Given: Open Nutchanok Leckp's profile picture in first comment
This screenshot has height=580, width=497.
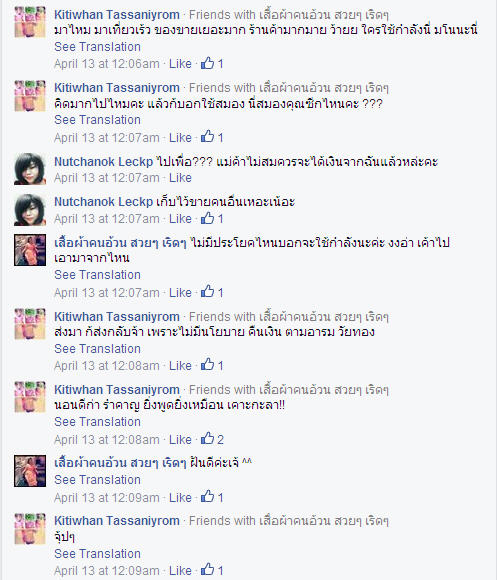Looking at the screenshot, I should (x=30, y=169).
